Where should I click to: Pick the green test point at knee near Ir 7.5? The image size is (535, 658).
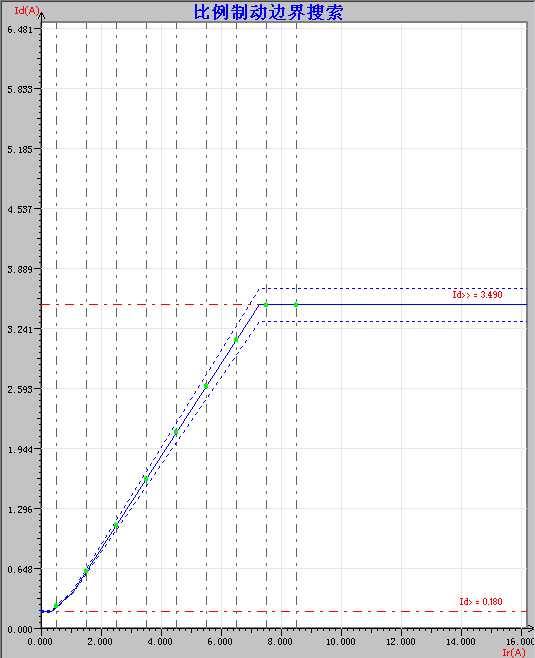click(x=266, y=305)
